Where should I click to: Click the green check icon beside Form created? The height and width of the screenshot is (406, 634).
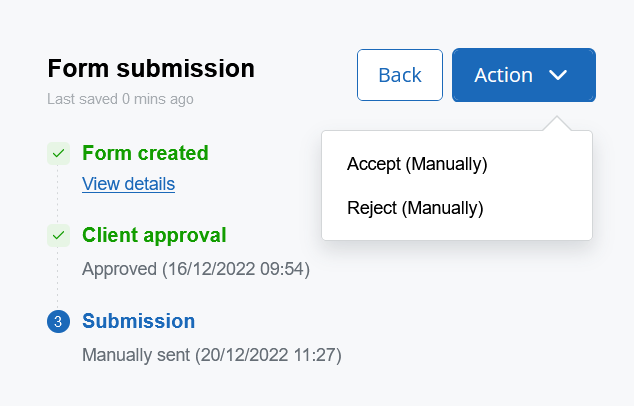click(58, 154)
